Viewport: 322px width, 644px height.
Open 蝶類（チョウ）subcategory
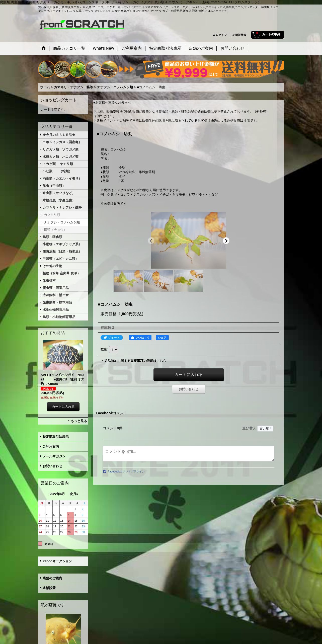click(63, 230)
